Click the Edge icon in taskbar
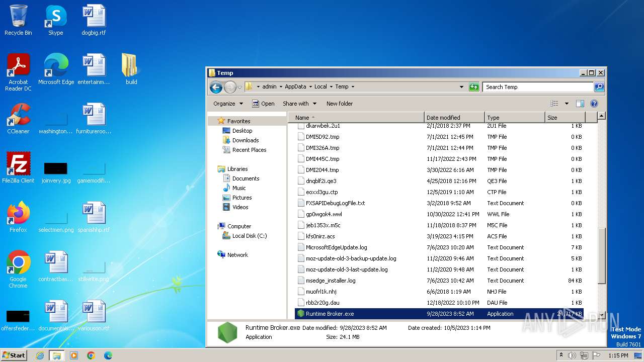 point(108,355)
